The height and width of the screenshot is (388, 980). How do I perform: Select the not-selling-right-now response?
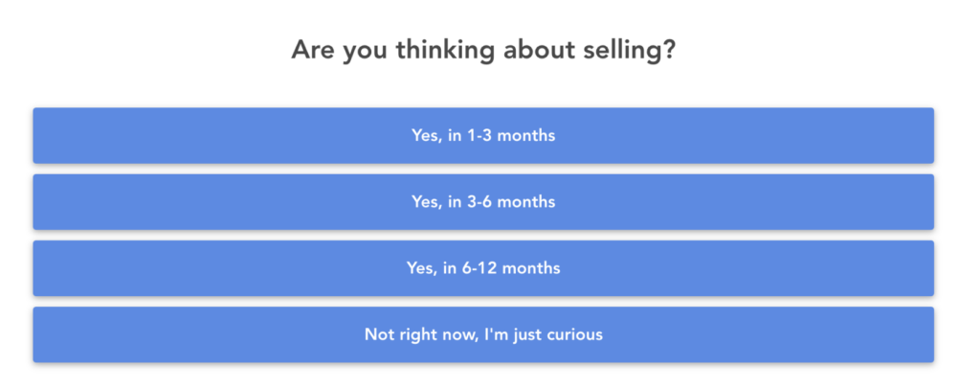pyautogui.click(x=483, y=334)
